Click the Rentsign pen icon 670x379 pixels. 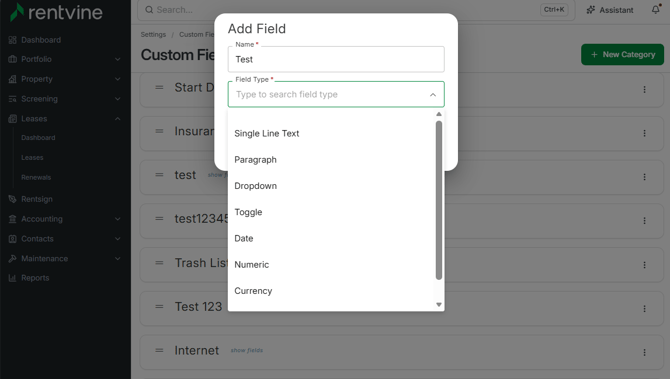(x=12, y=199)
